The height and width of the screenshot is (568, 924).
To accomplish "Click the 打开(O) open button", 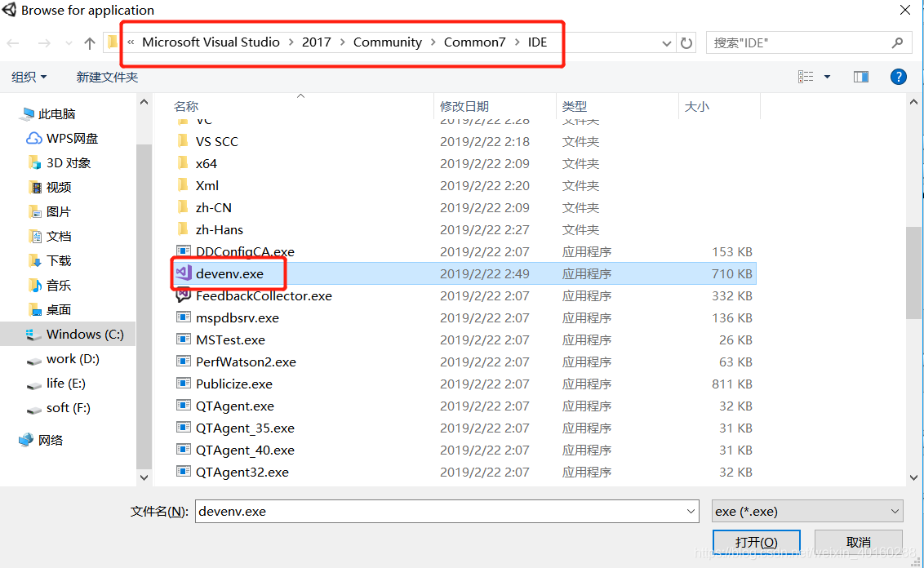I will 757,542.
